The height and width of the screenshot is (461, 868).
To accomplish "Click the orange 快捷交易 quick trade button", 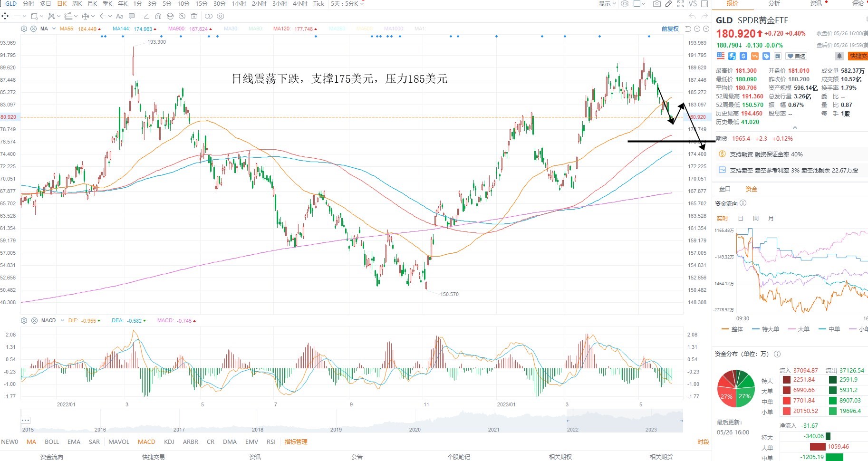I will [x=858, y=56].
